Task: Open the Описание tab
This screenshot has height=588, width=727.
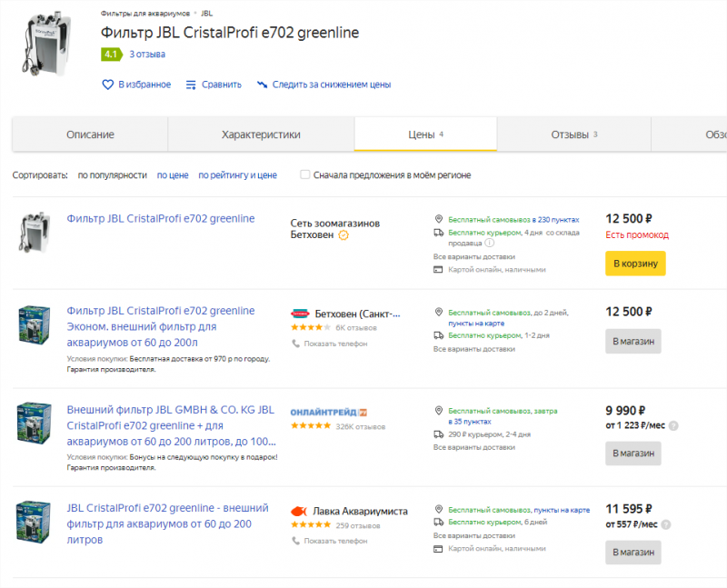Action: tap(90, 135)
